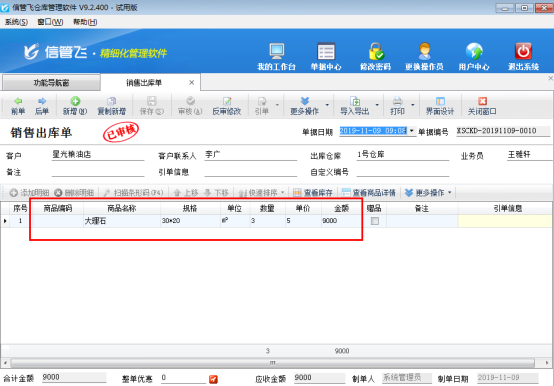Create new document with 新增 icon
The height and width of the screenshot is (386, 554).
pyautogui.click(x=75, y=101)
